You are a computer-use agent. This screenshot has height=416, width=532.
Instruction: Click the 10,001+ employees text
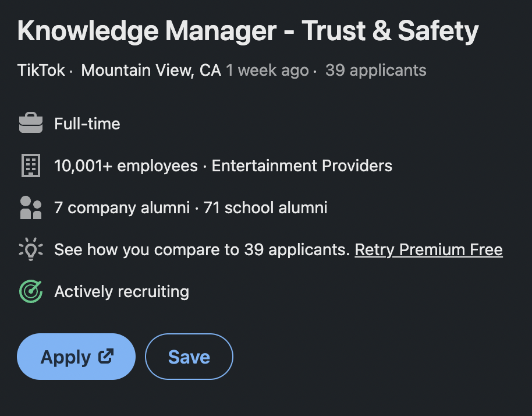coord(126,166)
